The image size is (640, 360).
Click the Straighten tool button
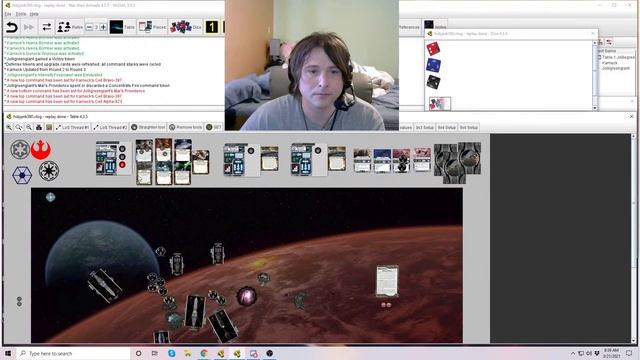click(x=148, y=127)
